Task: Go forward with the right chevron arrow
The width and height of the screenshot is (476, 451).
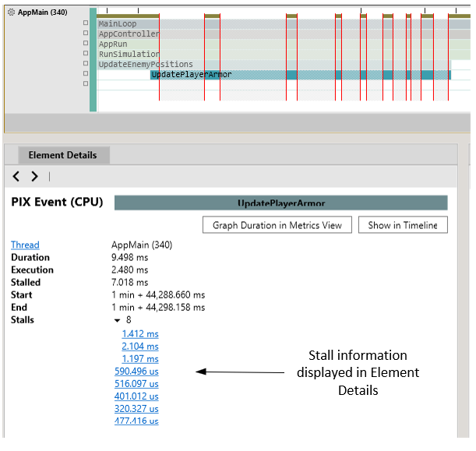Action: pyautogui.click(x=34, y=176)
